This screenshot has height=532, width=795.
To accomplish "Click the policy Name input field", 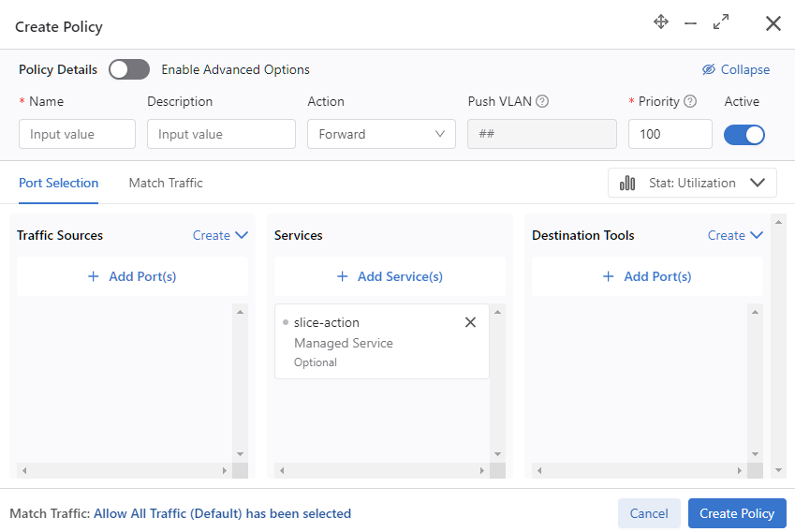I will point(77,134).
